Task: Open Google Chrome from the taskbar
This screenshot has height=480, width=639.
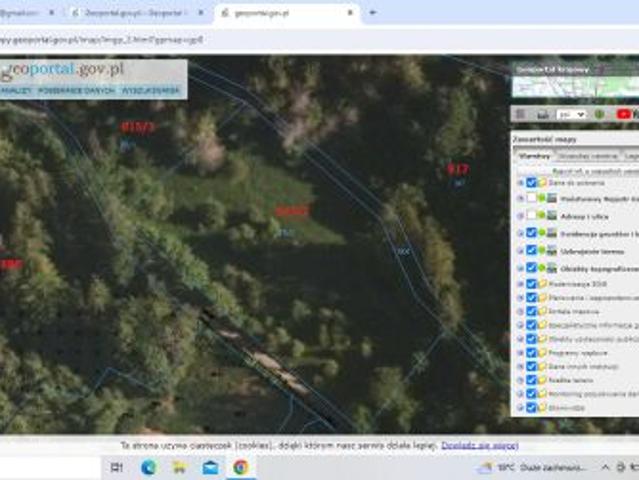Action: (240, 467)
